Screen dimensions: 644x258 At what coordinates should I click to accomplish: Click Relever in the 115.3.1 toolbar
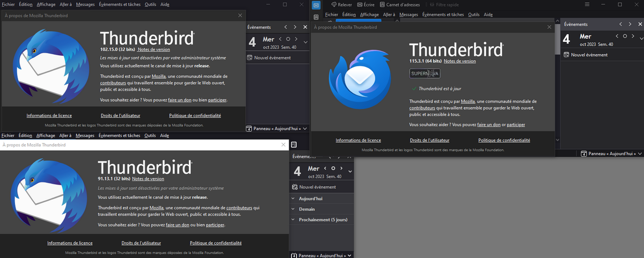[x=341, y=4]
